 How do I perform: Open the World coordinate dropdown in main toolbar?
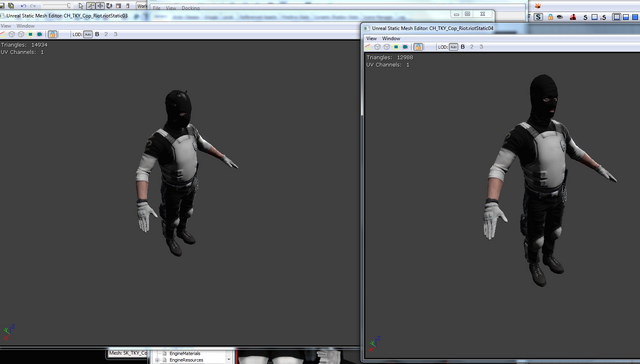coord(142,6)
